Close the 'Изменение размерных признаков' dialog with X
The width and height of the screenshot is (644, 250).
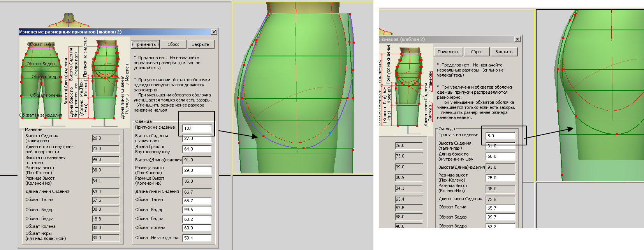214,32
